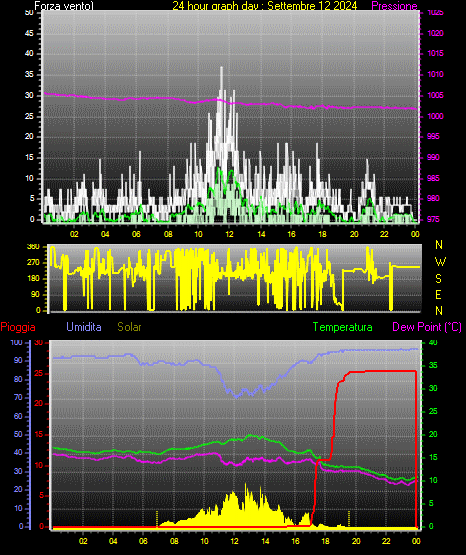This screenshot has width=466, height=555.
Task: Select the 24 hour graph day title
Action: point(265,5)
